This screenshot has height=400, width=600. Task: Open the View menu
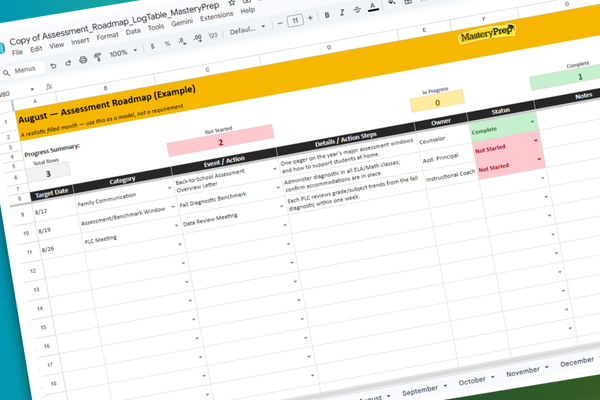coord(56,45)
